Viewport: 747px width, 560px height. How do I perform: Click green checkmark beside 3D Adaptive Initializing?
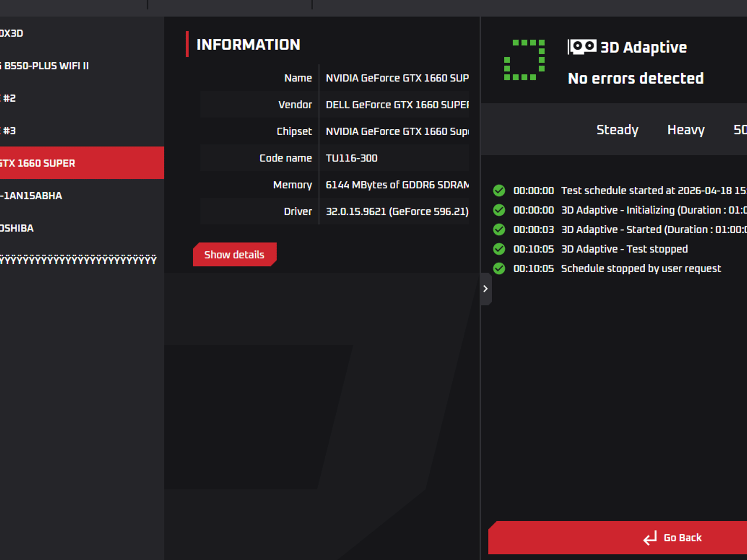pos(499,210)
